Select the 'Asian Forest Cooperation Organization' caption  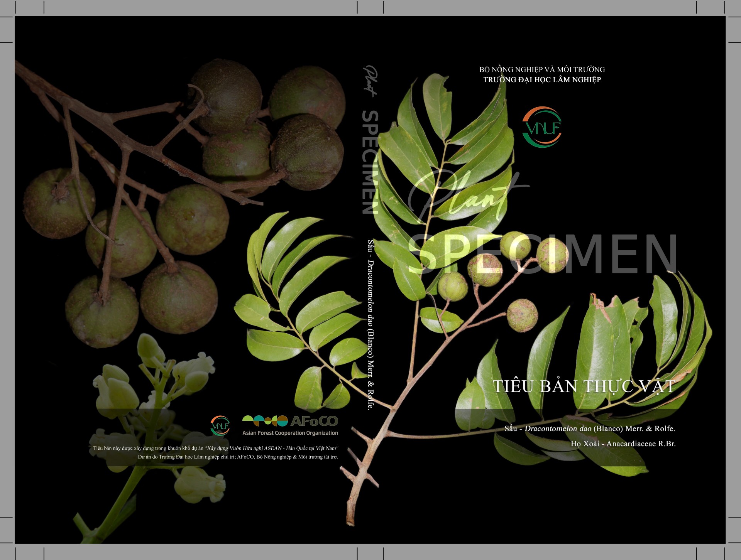tap(290, 433)
